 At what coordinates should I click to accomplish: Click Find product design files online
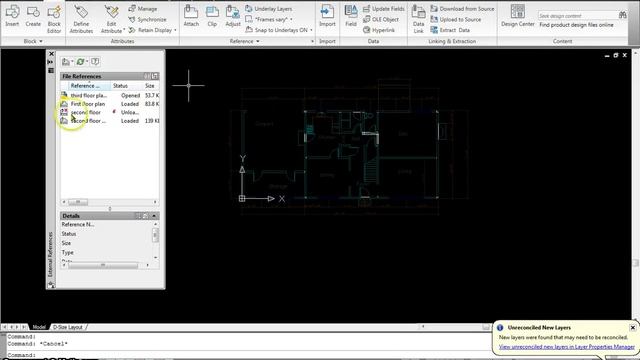(x=576, y=25)
